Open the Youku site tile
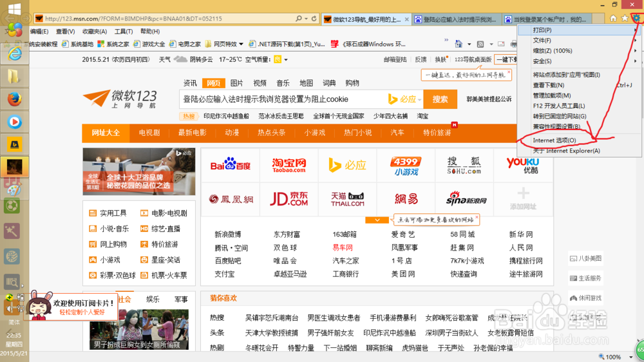The height and width of the screenshot is (362, 644). coord(522,165)
